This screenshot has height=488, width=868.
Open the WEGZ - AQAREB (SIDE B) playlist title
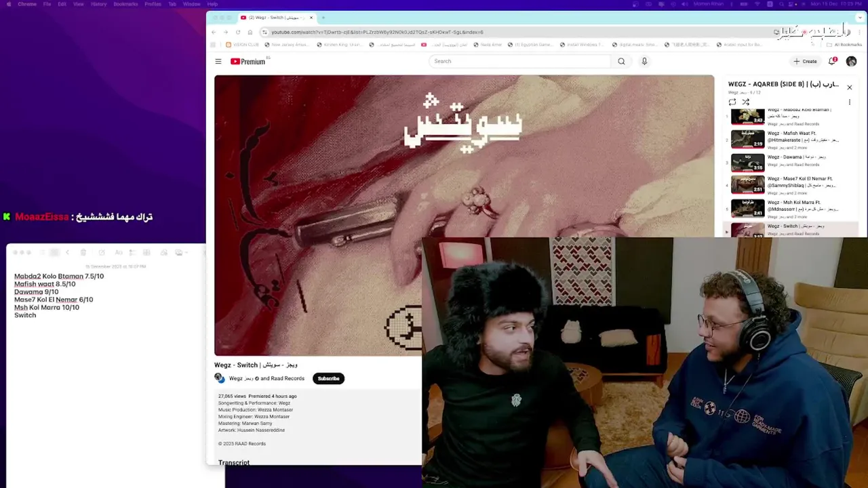tap(783, 84)
